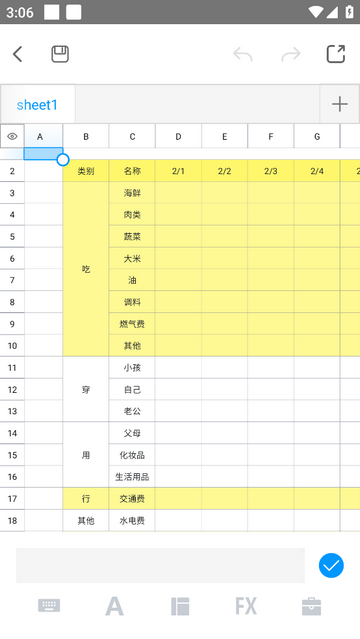Switch to the sheet1 tab
This screenshot has width=360, height=639.
pyautogui.click(x=37, y=105)
